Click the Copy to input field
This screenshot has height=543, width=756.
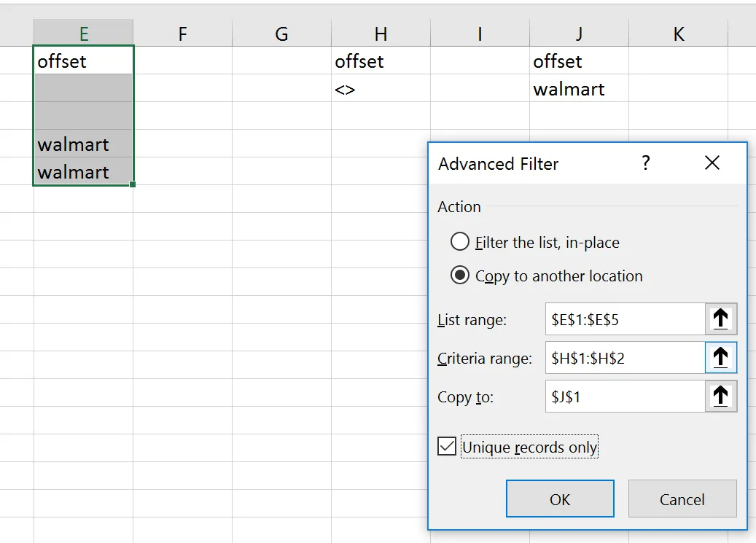624,396
